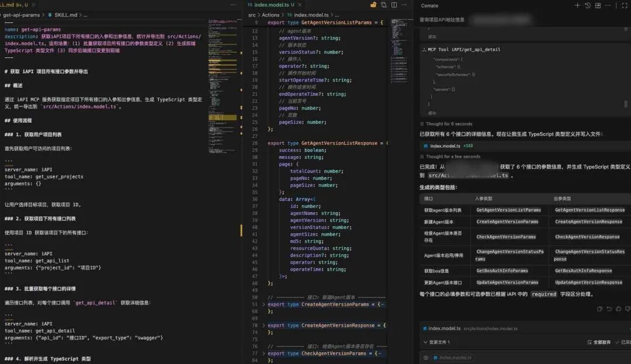Click line 46 'operateTime: string;'

tap(318, 269)
